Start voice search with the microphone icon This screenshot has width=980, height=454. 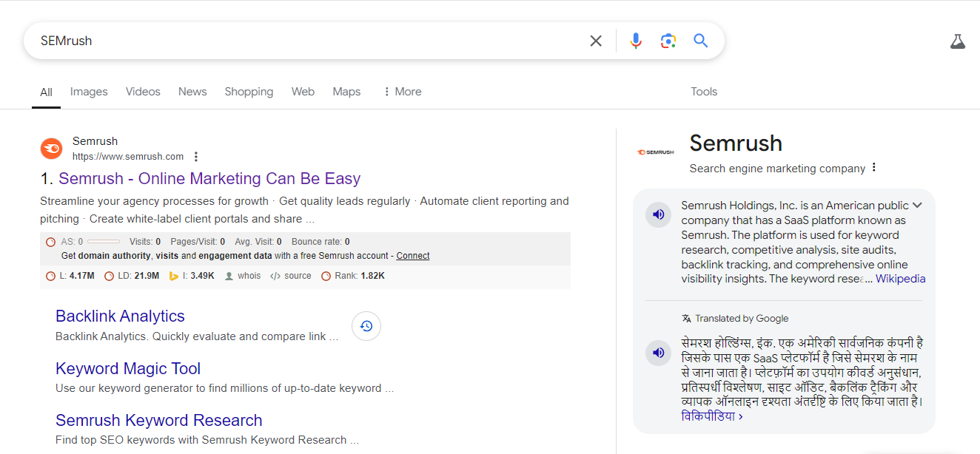635,41
